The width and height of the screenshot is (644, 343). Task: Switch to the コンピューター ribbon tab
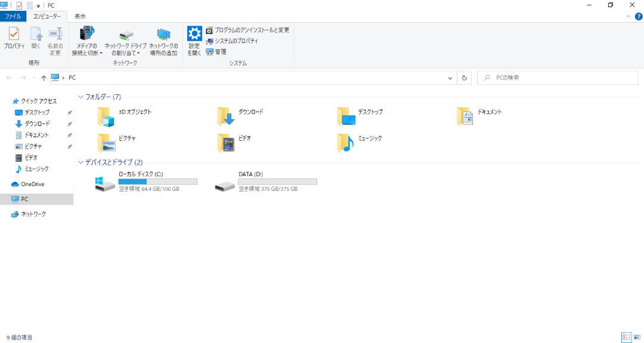click(x=47, y=17)
